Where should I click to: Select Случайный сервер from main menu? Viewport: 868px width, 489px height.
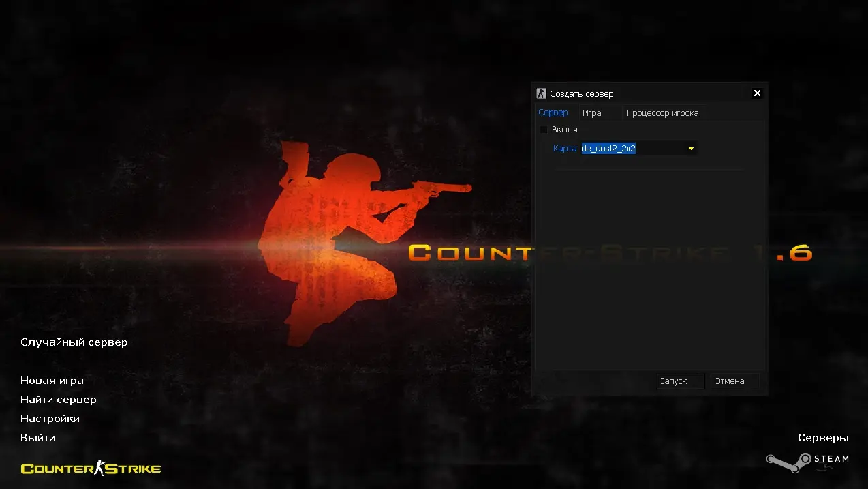point(74,342)
